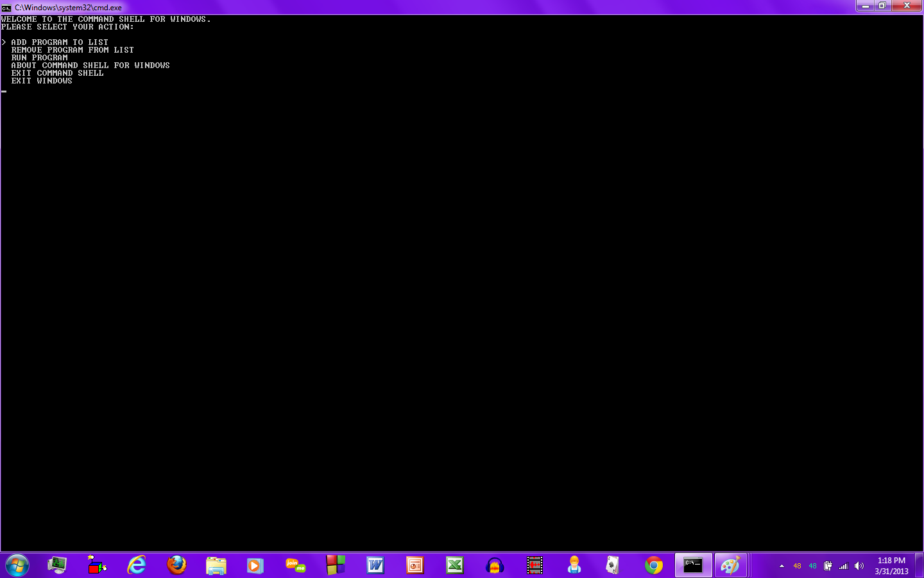Launch Windows Media Player from taskbar
This screenshot has width=924, height=578.
(255, 565)
